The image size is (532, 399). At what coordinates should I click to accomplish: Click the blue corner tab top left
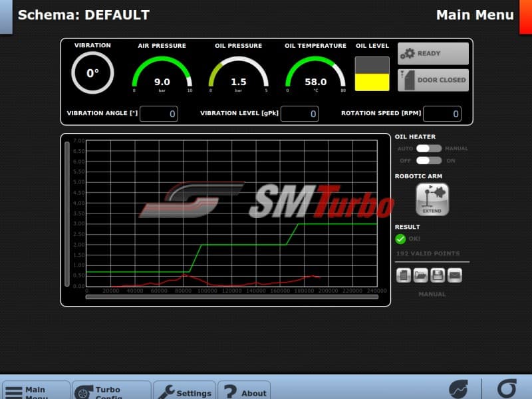click(6, 17)
